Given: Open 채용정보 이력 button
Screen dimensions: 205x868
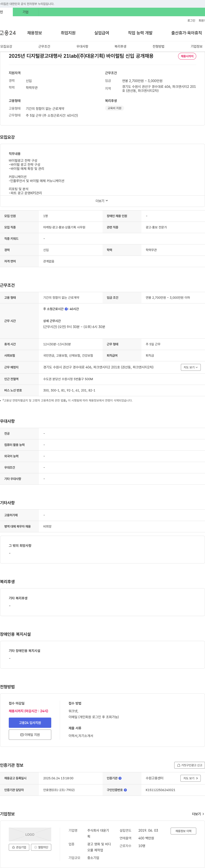Looking at the screenshot, I should coord(183,831).
